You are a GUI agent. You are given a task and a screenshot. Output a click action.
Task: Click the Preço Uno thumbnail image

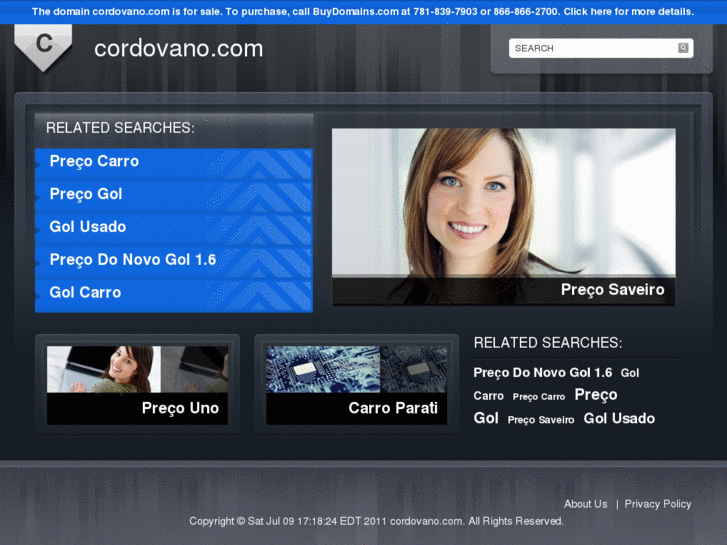(137, 369)
